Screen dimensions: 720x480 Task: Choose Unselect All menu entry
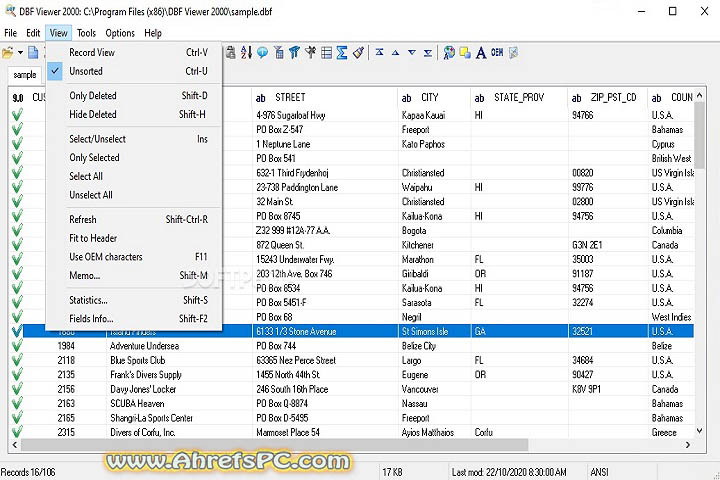(135, 195)
